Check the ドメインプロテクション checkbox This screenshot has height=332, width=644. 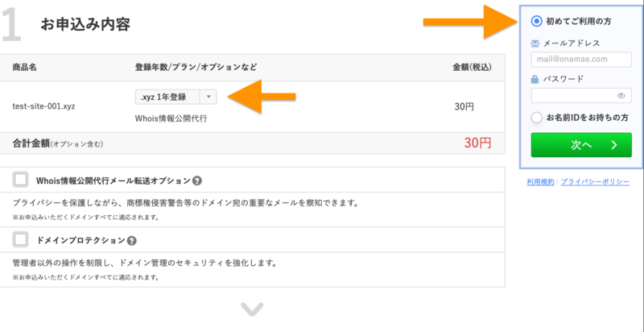(x=21, y=239)
